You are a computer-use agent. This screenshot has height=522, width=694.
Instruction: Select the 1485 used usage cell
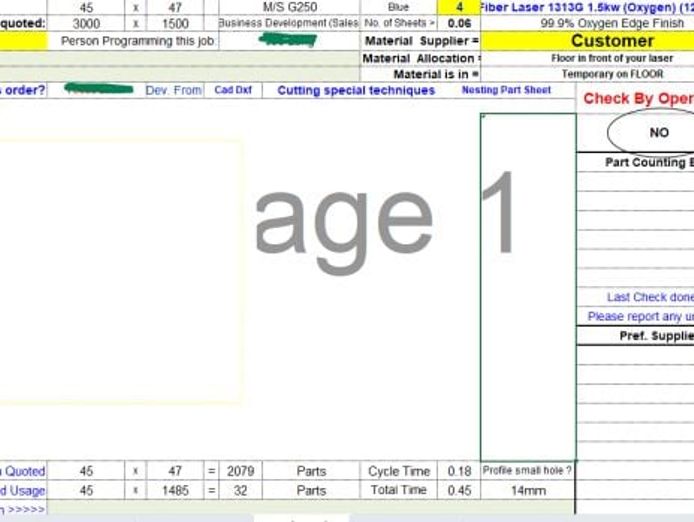point(175,490)
